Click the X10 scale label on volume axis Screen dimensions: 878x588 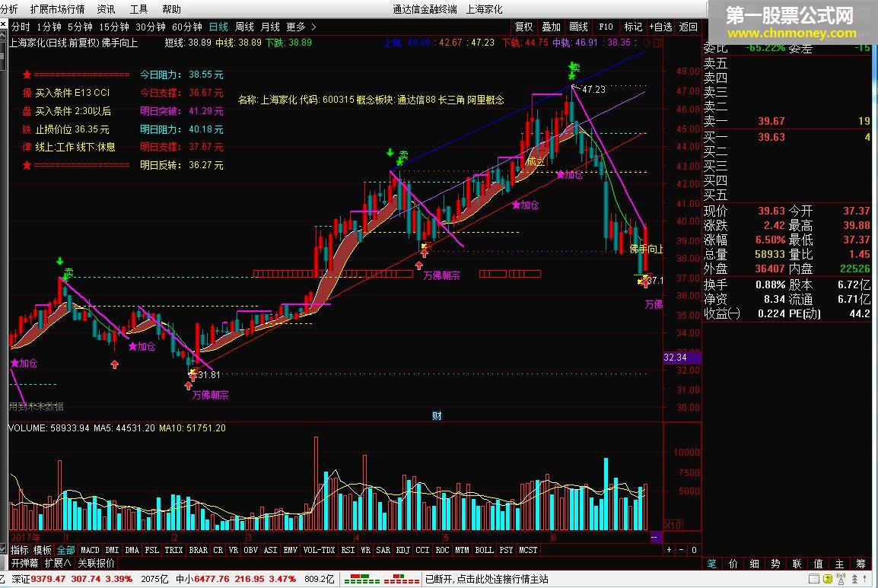click(673, 525)
